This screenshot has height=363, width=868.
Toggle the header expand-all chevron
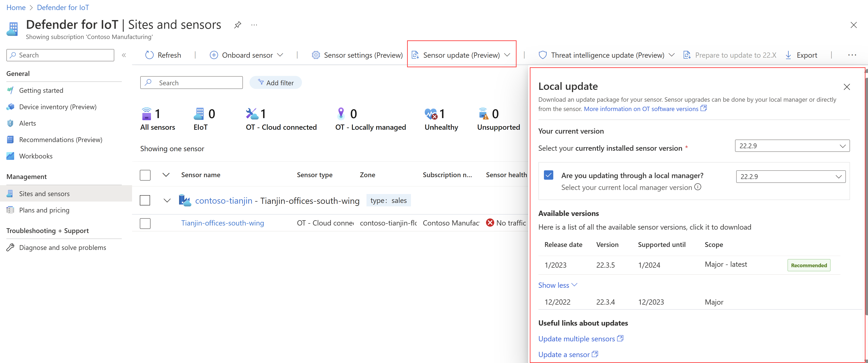(166, 175)
